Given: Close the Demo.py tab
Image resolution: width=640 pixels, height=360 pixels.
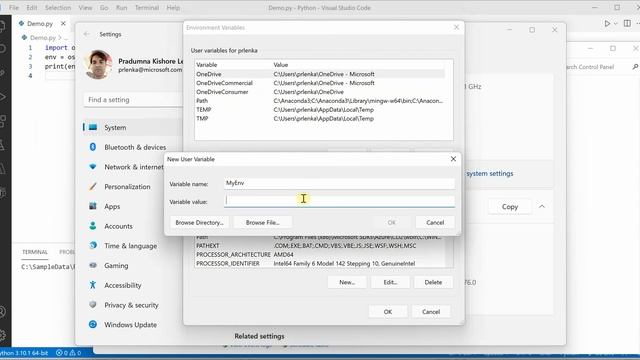Looking at the screenshot, I should click(x=63, y=24).
